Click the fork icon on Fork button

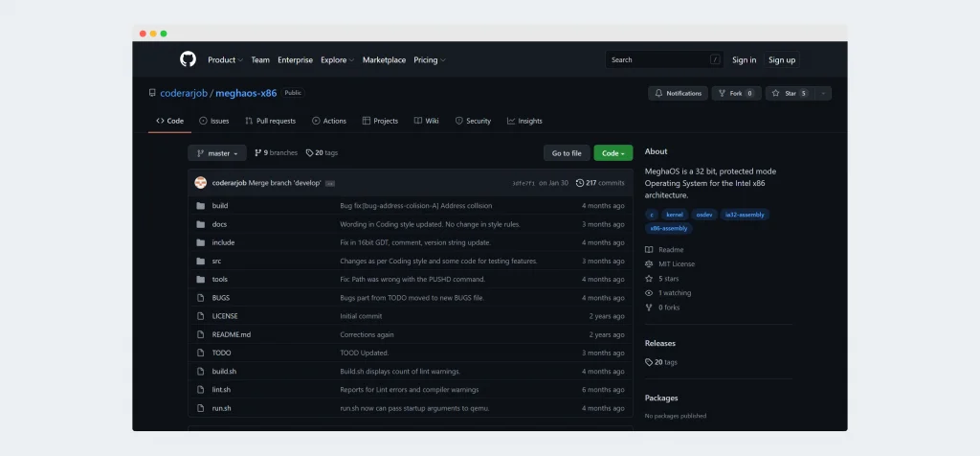[723, 93]
